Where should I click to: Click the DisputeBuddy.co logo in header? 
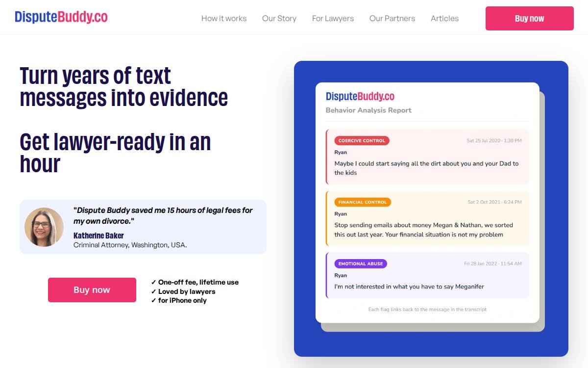(x=61, y=17)
